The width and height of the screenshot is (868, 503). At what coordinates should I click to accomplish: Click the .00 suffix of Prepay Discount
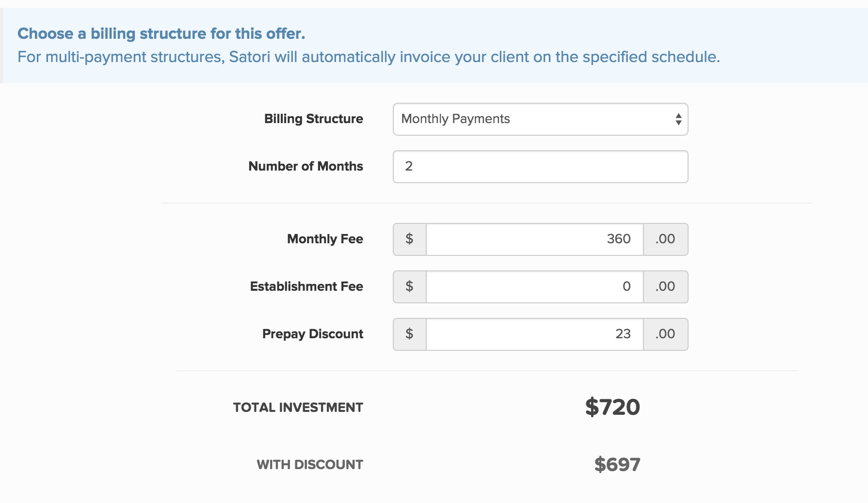click(665, 334)
